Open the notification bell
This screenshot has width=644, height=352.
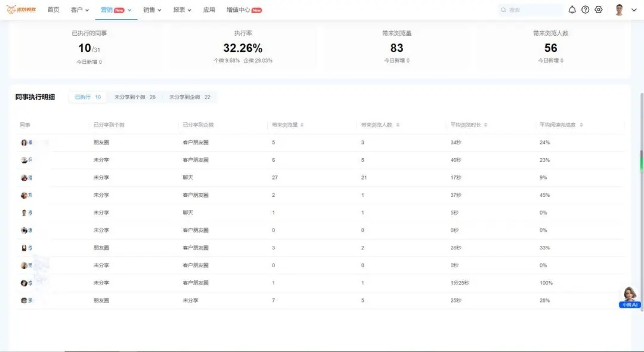pos(572,10)
